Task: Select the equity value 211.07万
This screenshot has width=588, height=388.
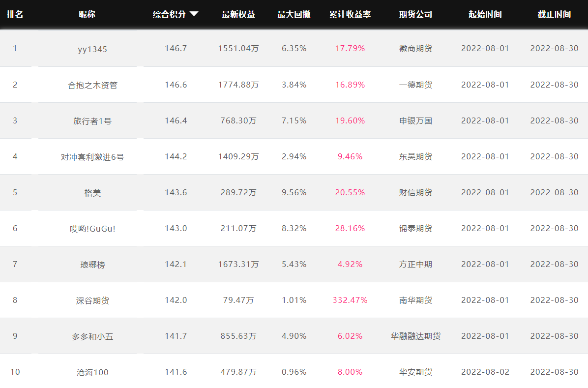Action: (238, 229)
